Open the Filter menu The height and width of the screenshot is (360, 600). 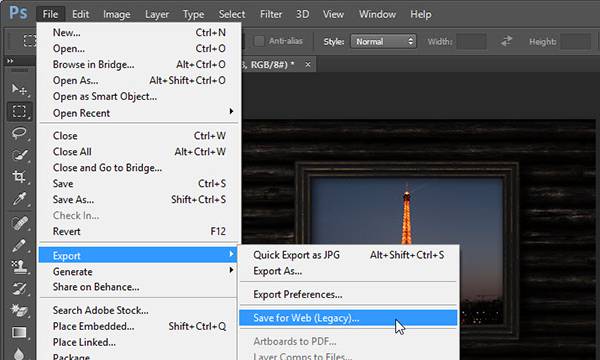[271, 15]
